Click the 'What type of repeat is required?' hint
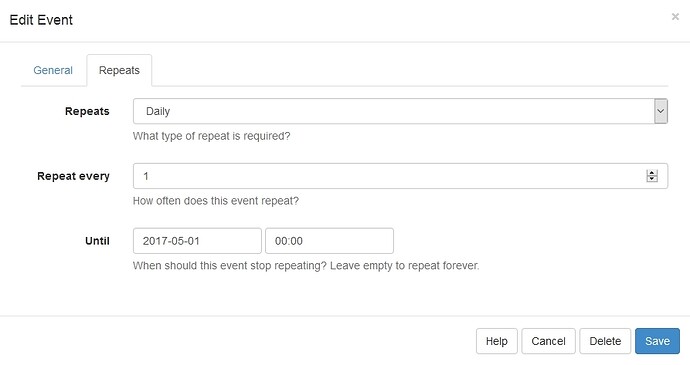The width and height of the screenshot is (690, 365). (212, 136)
